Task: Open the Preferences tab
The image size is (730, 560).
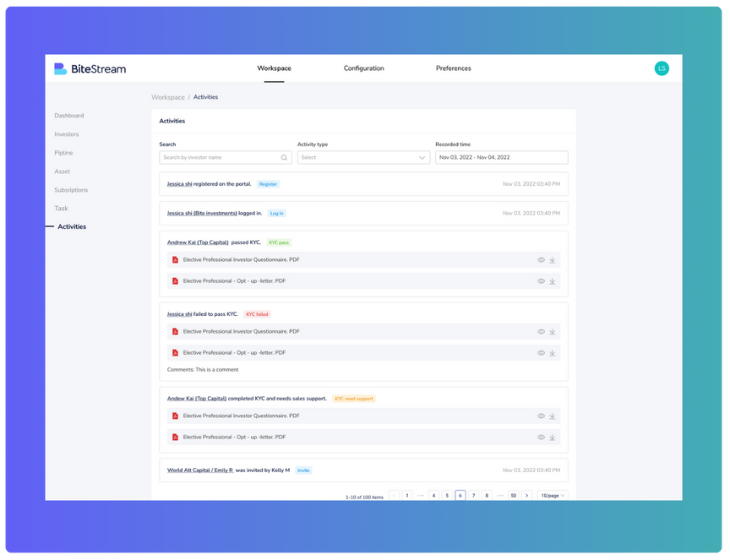Action: [453, 68]
